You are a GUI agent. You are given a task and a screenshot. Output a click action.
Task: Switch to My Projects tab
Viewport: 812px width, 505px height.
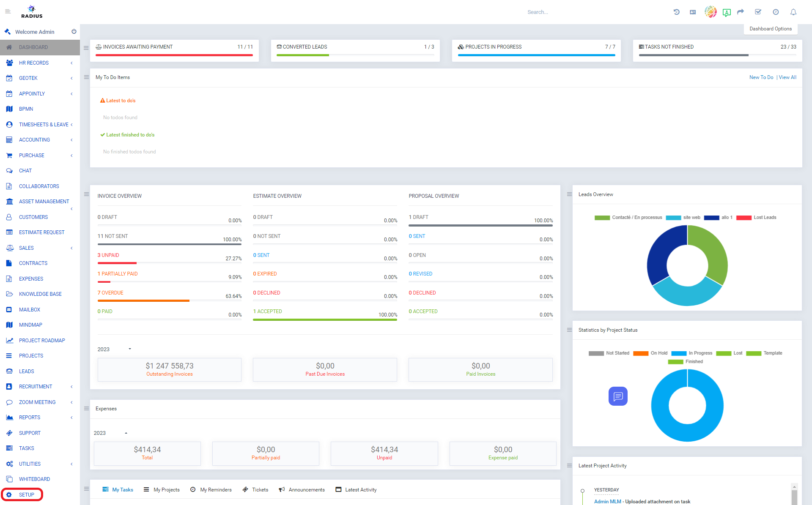(x=162, y=489)
